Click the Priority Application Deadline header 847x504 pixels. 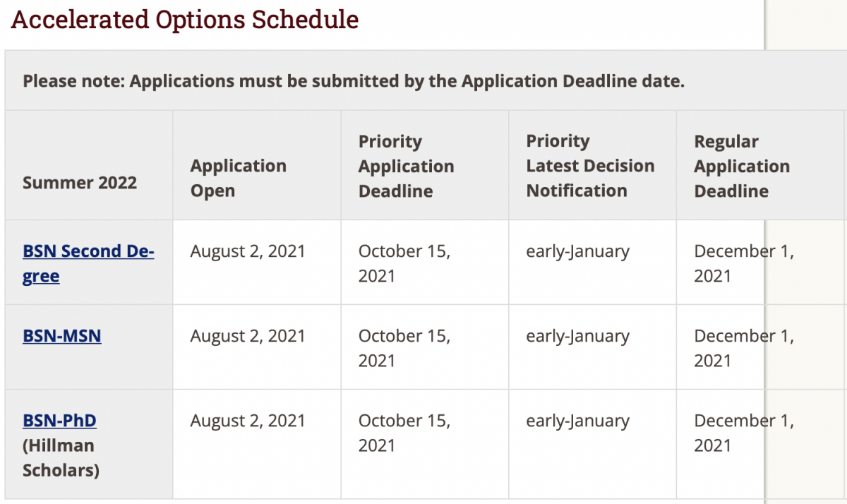pos(407,166)
